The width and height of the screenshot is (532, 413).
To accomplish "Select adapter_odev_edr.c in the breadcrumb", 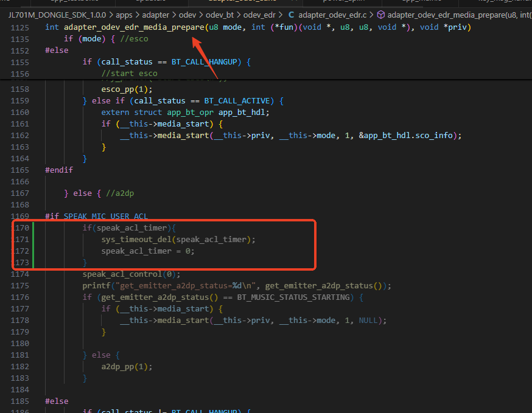I will pos(332,15).
